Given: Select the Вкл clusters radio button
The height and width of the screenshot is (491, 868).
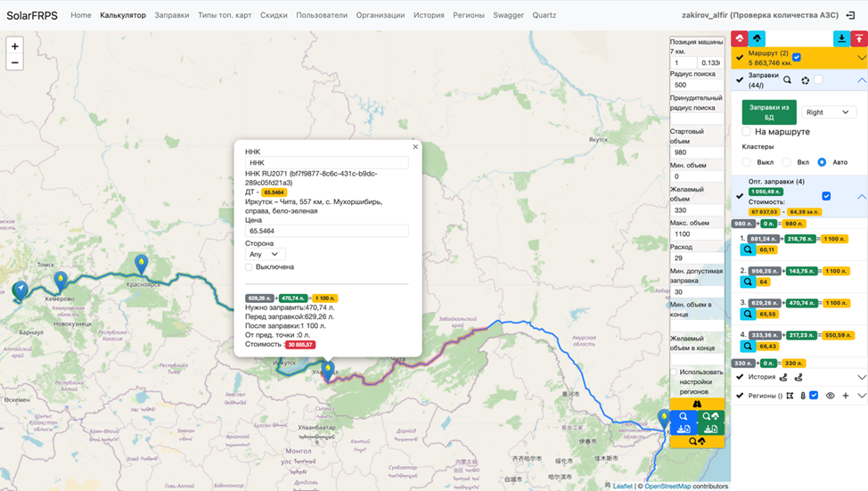Looking at the screenshot, I should pyautogui.click(x=787, y=162).
